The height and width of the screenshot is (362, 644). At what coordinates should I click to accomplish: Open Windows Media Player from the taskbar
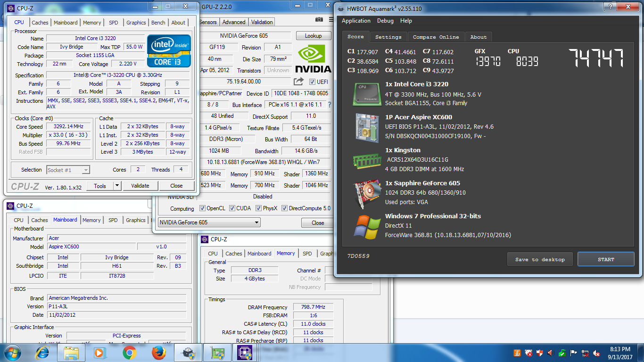100,353
